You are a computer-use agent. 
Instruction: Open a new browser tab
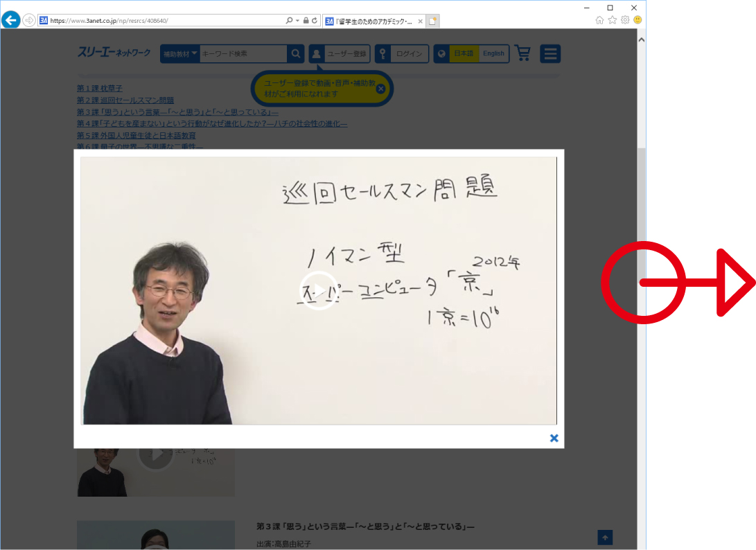[x=432, y=21]
